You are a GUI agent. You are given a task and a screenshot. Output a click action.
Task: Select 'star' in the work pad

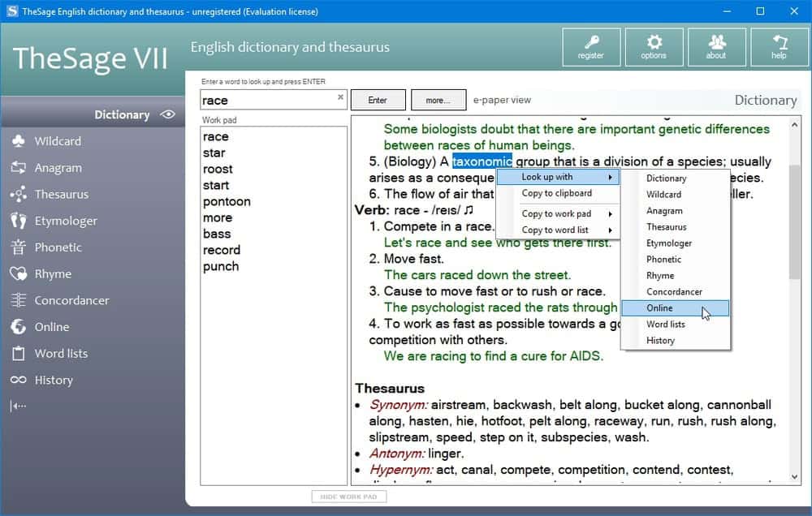(x=214, y=153)
